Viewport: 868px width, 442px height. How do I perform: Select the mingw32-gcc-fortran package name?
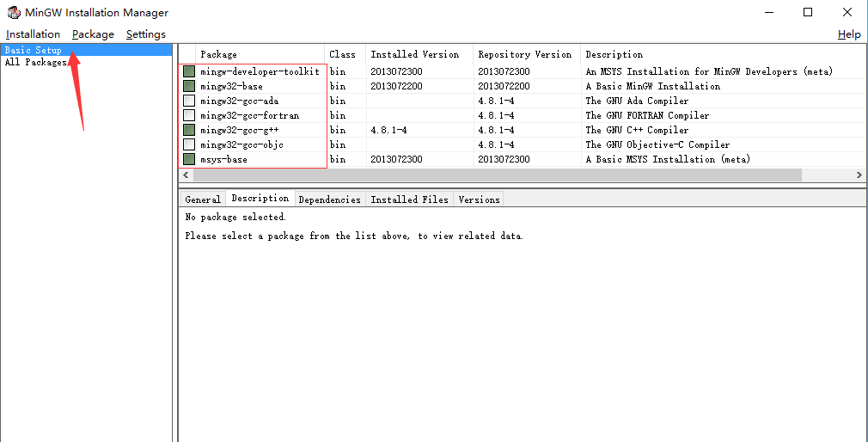tap(250, 115)
